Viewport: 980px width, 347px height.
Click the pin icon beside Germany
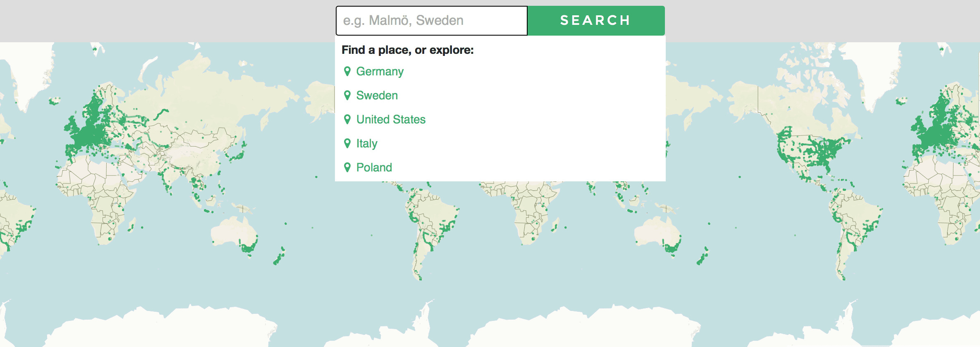pyautogui.click(x=347, y=71)
